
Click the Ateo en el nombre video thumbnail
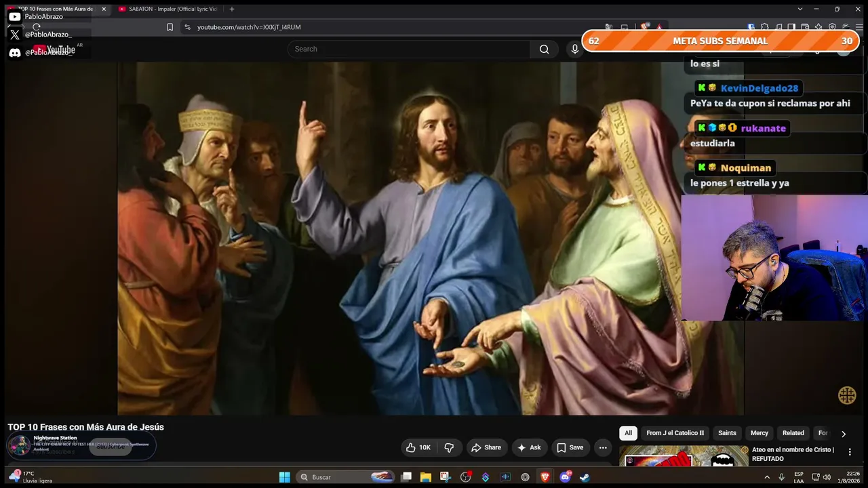pyautogui.click(x=684, y=456)
